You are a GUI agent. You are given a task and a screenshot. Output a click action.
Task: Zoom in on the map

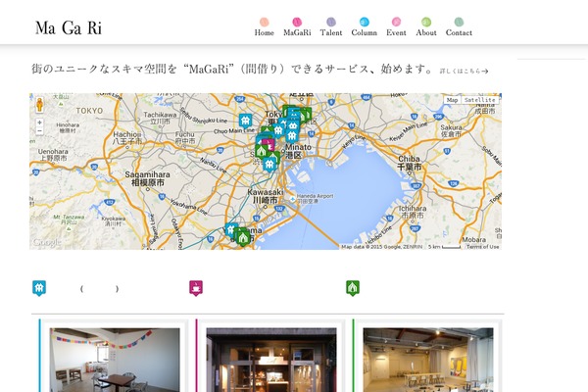40,122
